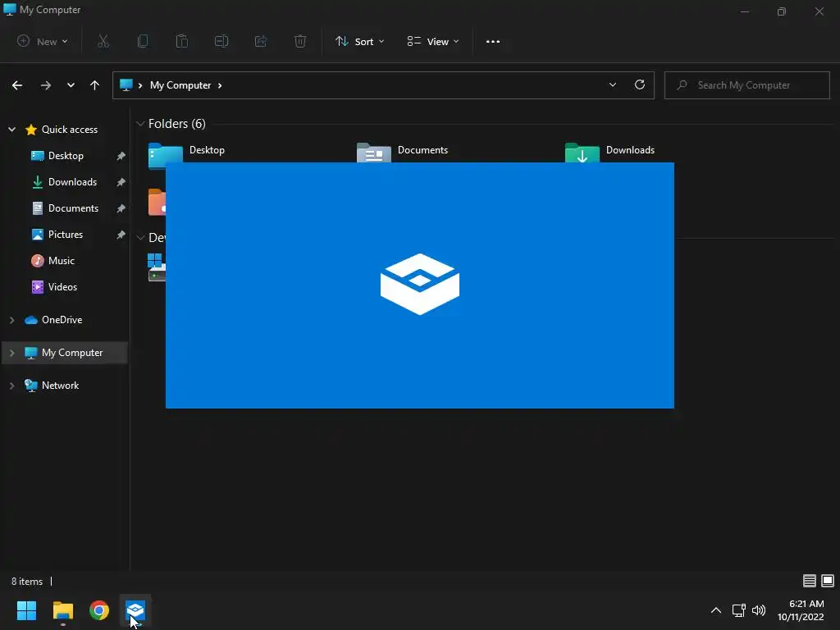Open Videos in the sidebar
This screenshot has width=840, height=630.
click(62, 287)
